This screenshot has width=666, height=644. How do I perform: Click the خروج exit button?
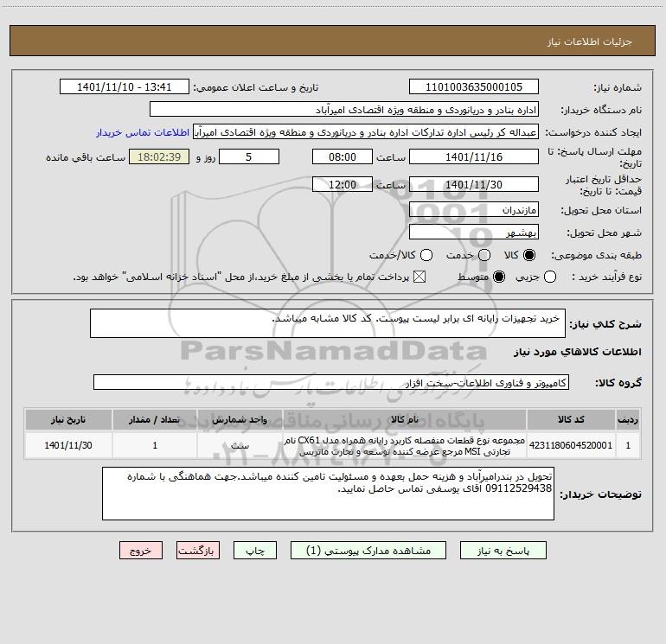(x=141, y=551)
